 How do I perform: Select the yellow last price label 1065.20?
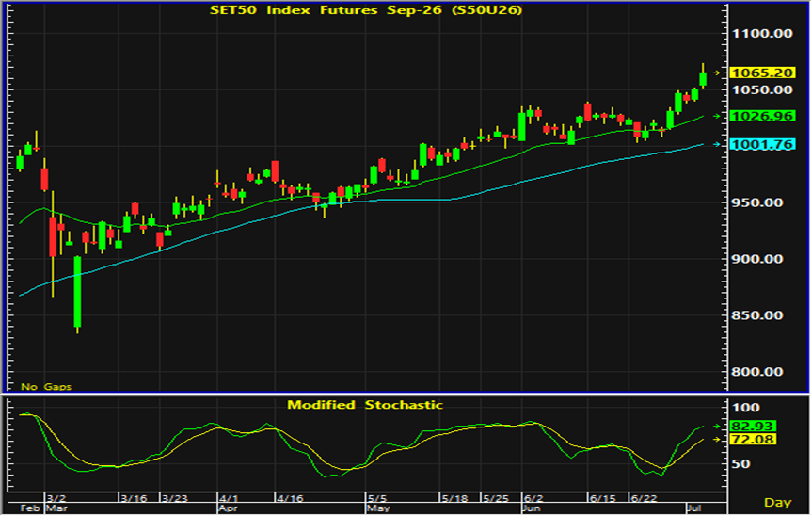[762, 73]
